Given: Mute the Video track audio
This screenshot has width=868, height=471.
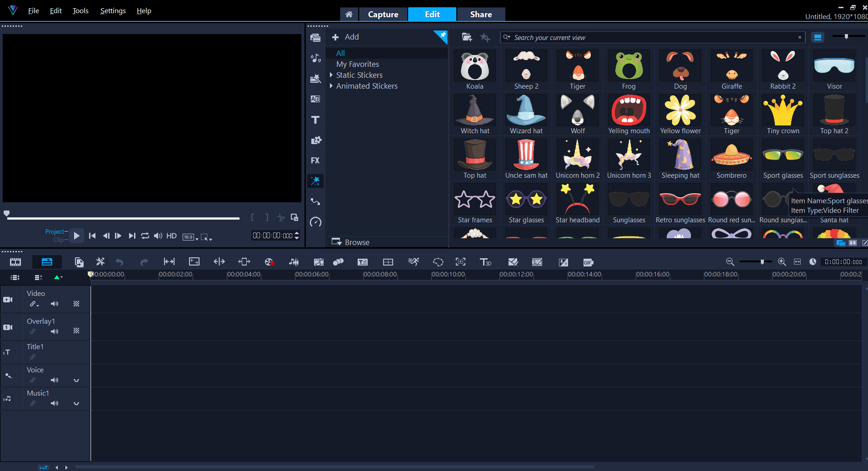Looking at the screenshot, I should point(55,304).
